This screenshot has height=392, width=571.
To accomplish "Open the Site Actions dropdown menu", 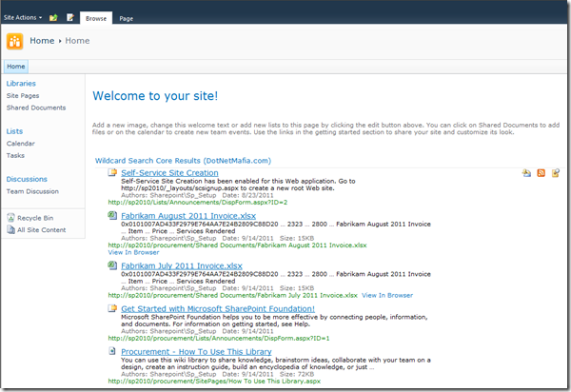I will tap(23, 17).
